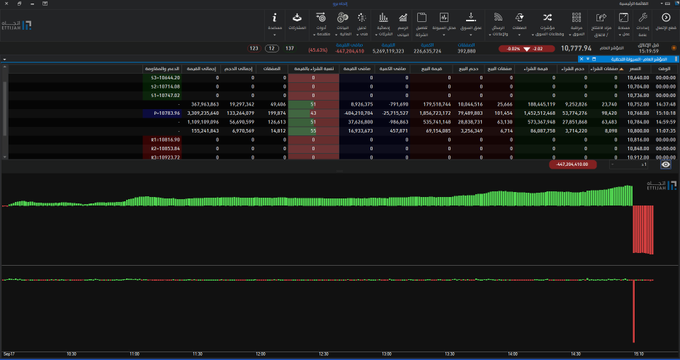680x360 pixels.
Task: Click the table vertical scrollbar thumb
Action: tap(5, 109)
